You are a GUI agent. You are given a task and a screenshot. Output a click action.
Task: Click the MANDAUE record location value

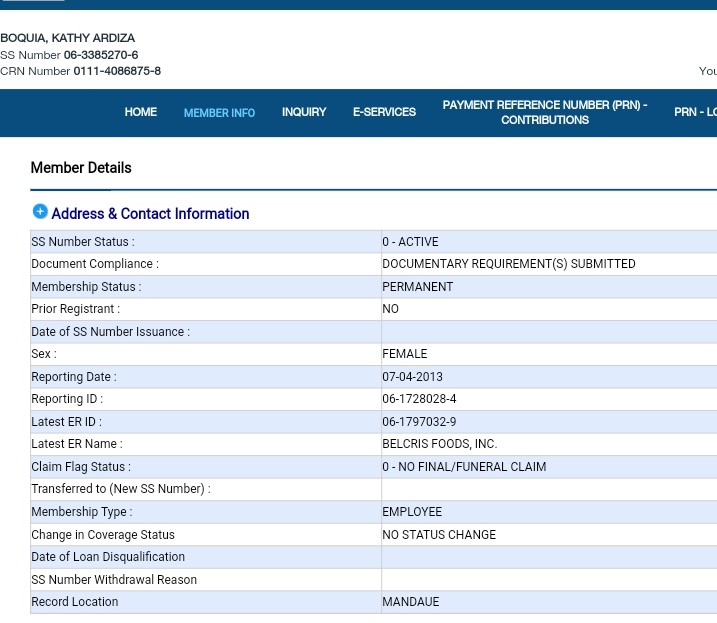410,602
